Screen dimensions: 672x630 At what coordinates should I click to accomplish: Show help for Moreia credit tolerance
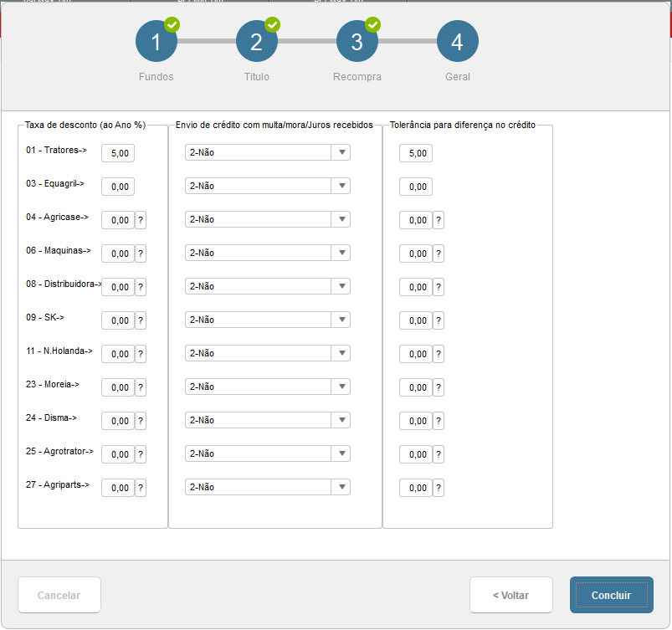[x=439, y=387]
